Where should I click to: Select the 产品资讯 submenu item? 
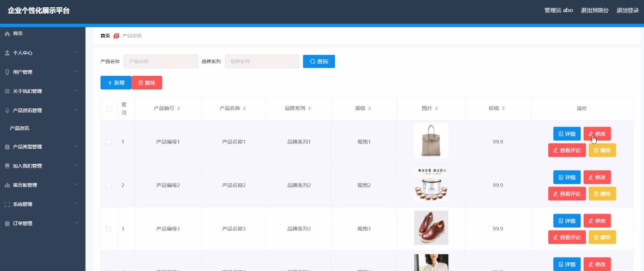pos(43,128)
